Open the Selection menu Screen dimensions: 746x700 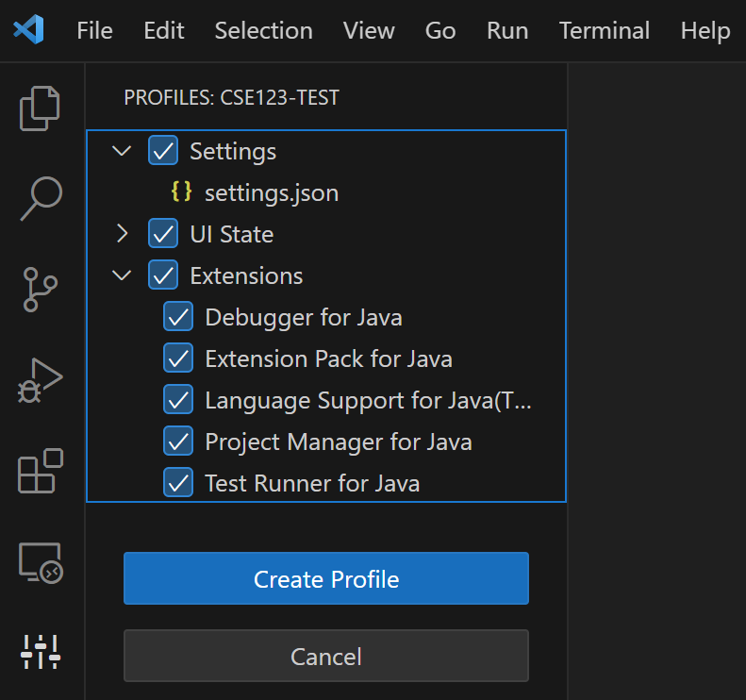coord(263,30)
